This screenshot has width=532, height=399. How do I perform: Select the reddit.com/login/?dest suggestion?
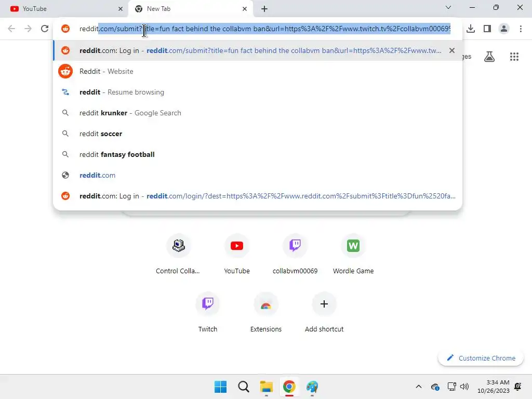pyautogui.click(x=258, y=196)
